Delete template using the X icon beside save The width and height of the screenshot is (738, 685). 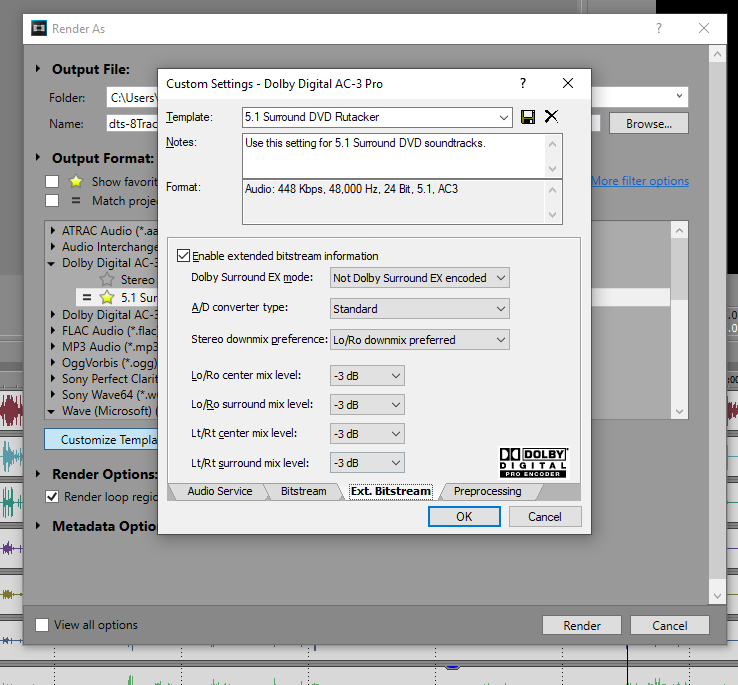[551, 116]
